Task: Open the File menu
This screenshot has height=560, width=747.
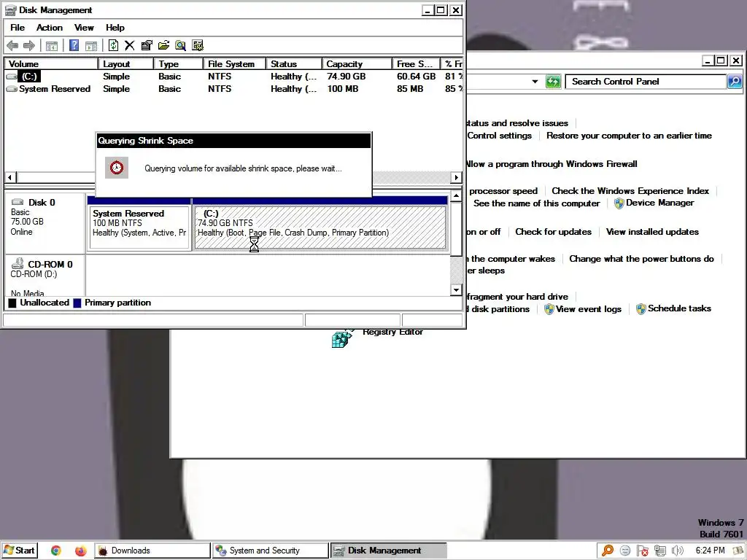Action: (18, 28)
